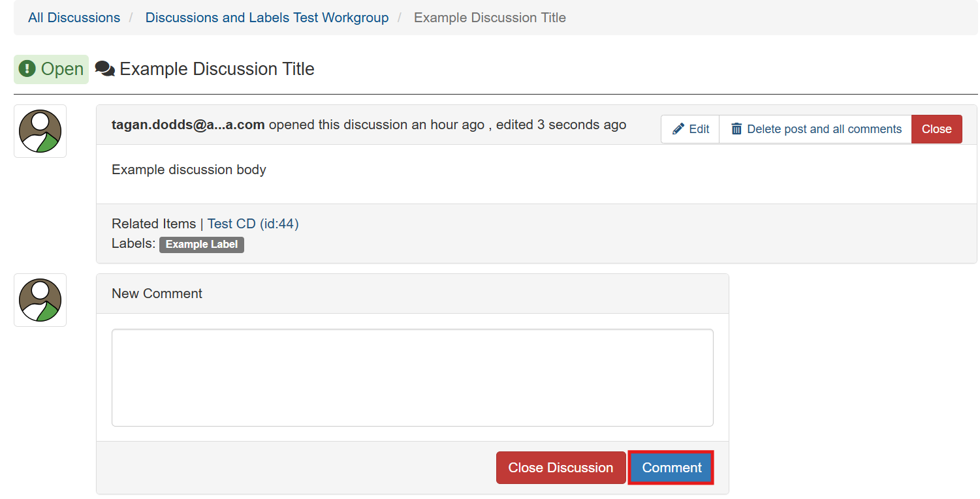This screenshot has height=499, width=980.
Task: Open the Test CD (id:44) related item
Action: pyautogui.click(x=253, y=224)
